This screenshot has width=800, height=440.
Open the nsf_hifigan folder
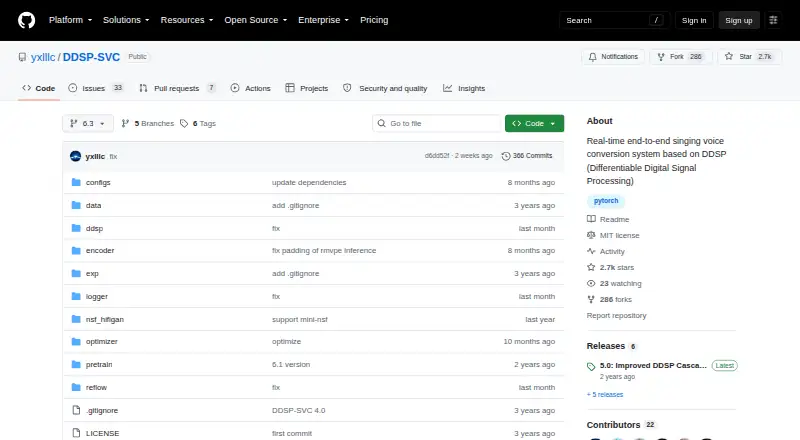pyautogui.click(x=105, y=320)
